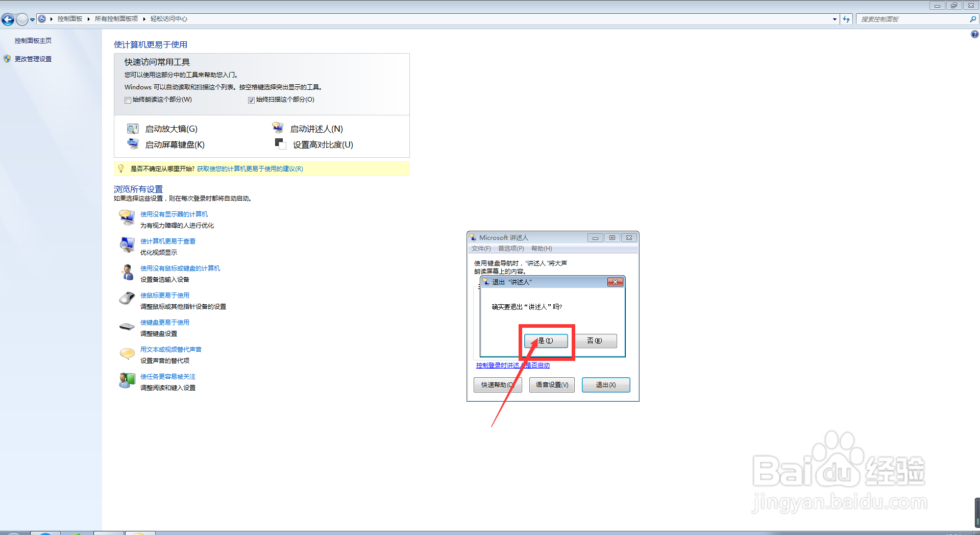Screen dimensions: 980x535
Task: Open the 控制登录时讲述人是否启动 link
Action: click(513, 366)
